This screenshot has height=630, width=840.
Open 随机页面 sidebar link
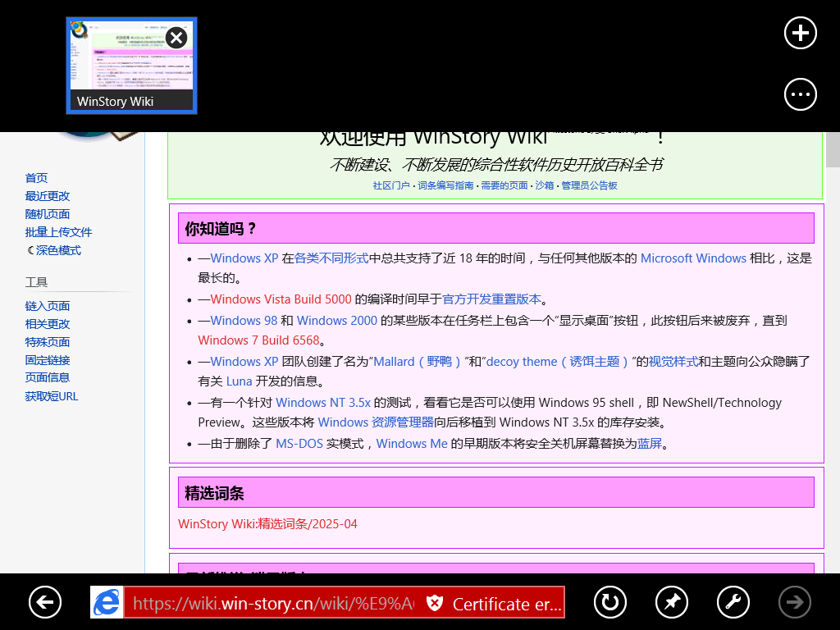(x=47, y=214)
